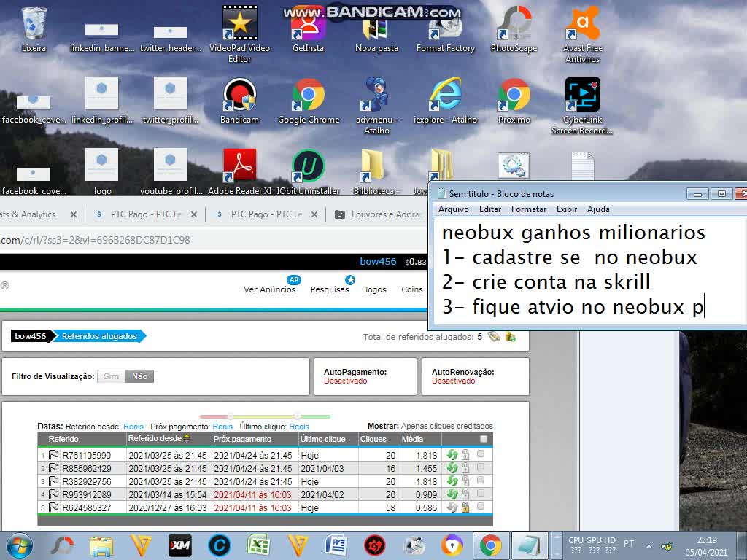This screenshot has width=747, height=560.
Task: Open Arquivo menu in Bloco de notas
Action: [454, 209]
